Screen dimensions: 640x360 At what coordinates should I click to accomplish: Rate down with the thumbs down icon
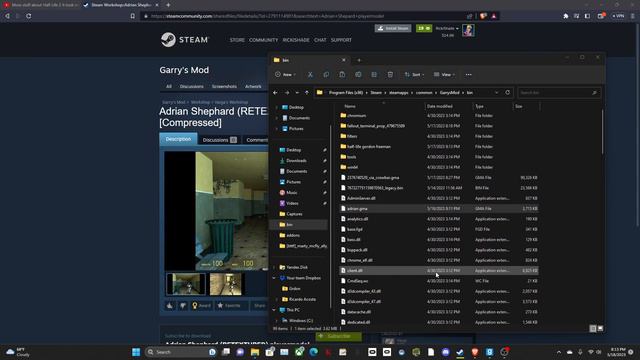coord(183,305)
